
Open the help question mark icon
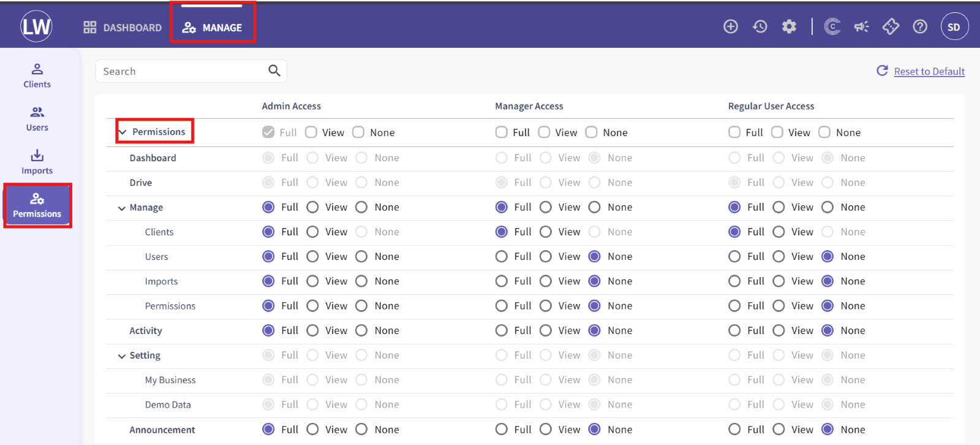920,26
